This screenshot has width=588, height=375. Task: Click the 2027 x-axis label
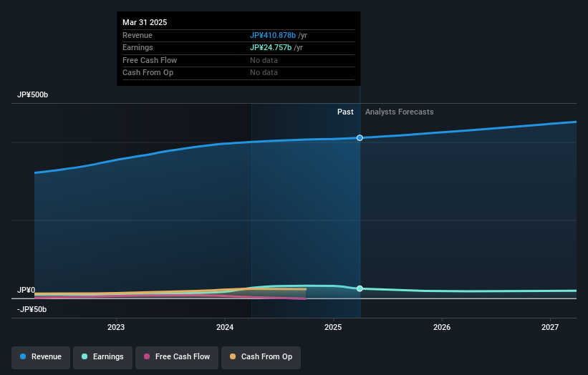[x=550, y=328]
